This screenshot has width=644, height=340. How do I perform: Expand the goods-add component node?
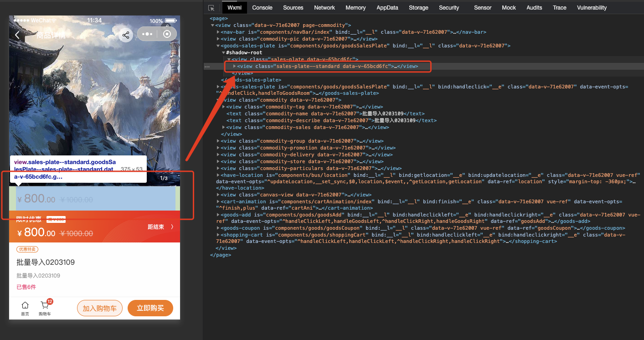pos(218,215)
